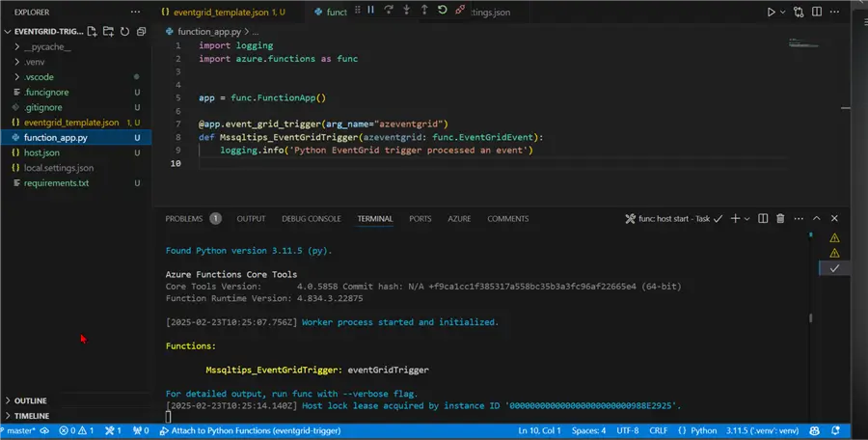This screenshot has height=440, width=868.
Task: Click the func: host start task label
Action: pyautogui.click(x=674, y=218)
